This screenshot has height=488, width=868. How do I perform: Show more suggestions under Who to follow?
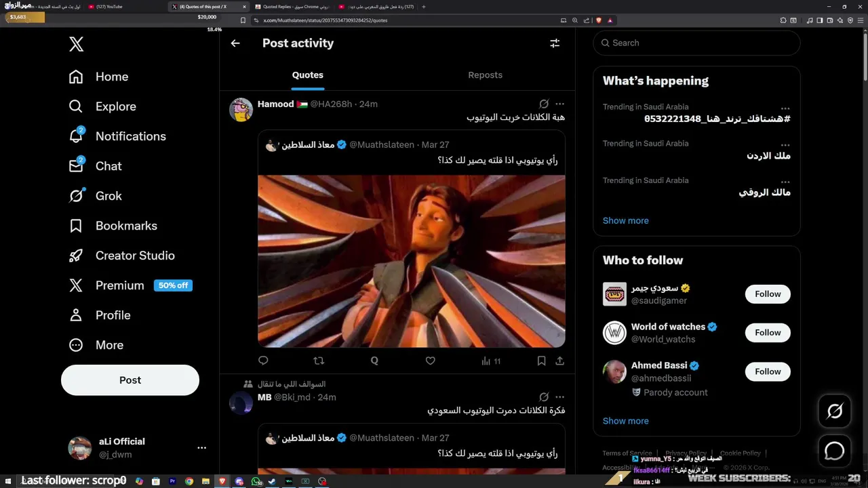tap(625, 421)
